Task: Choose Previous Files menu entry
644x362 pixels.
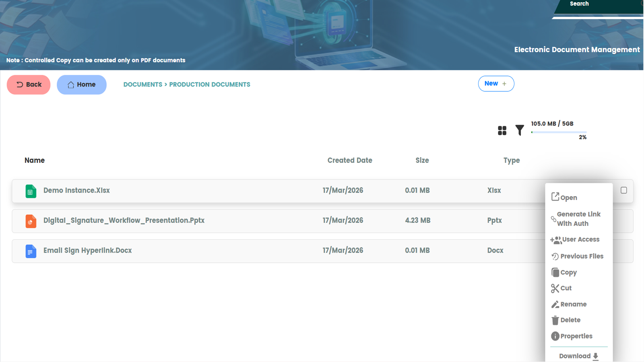Action: (x=581, y=256)
